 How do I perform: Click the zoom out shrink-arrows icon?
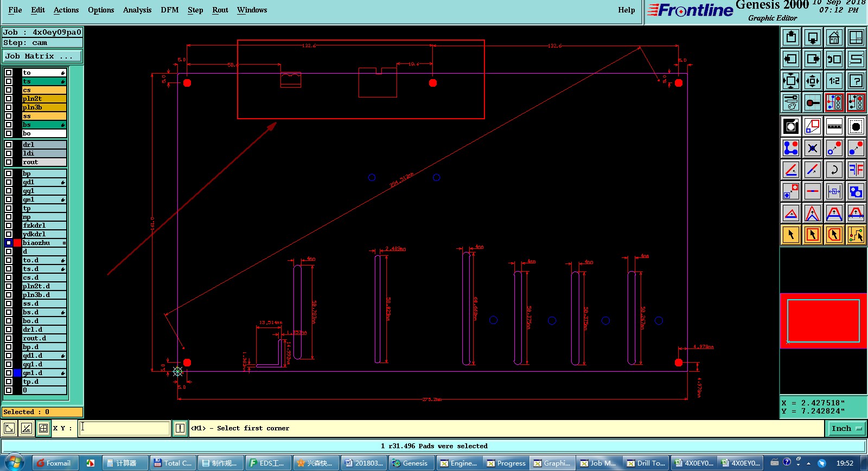click(x=813, y=81)
